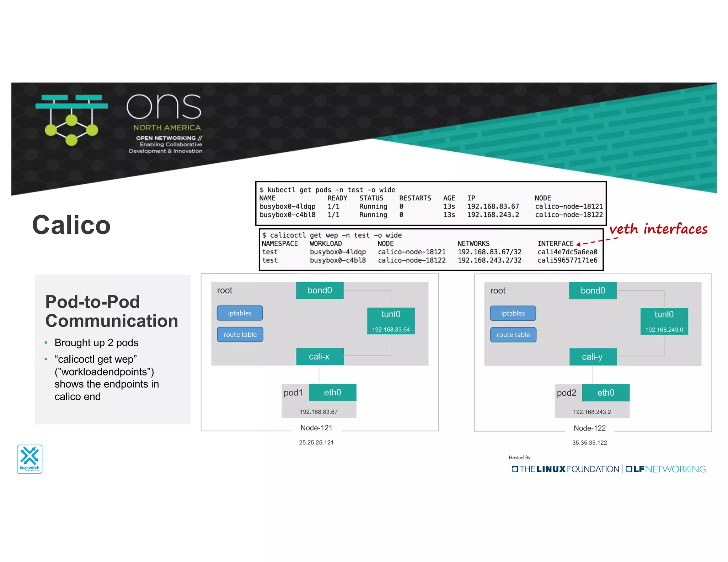Screen dimensions: 728x562
Task: Select the iptables box on Node-121
Action: tap(240, 313)
